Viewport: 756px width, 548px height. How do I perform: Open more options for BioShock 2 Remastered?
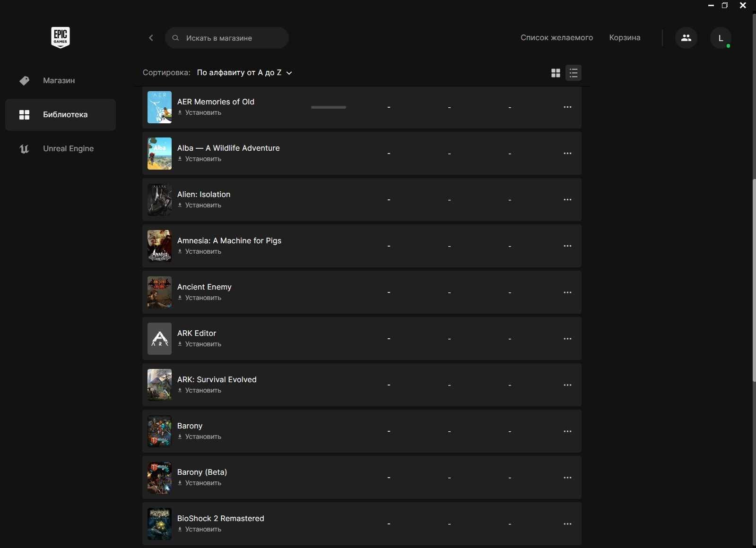[567, 524]
